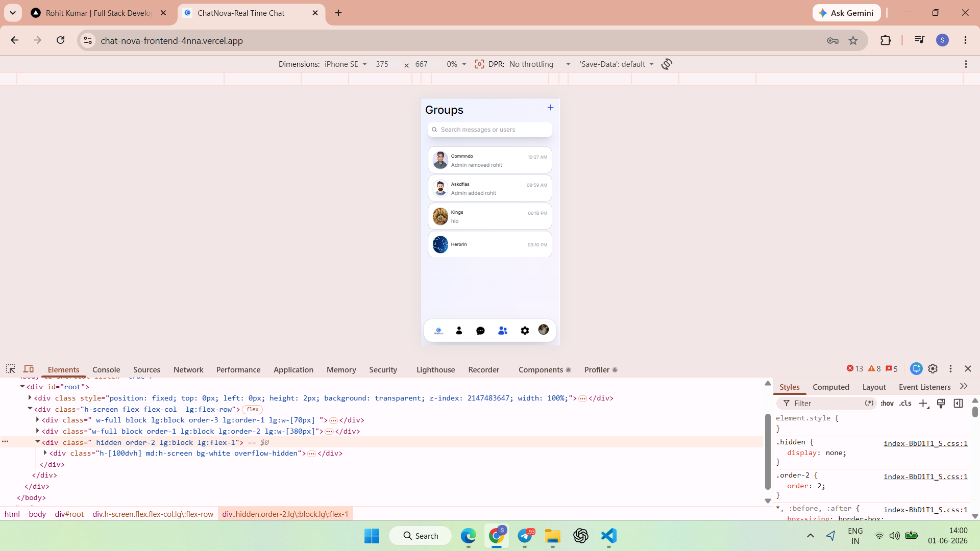The image size is (980, 551).
Task: Switch to the Computed styles tab
Action: (x=831, y=387)
